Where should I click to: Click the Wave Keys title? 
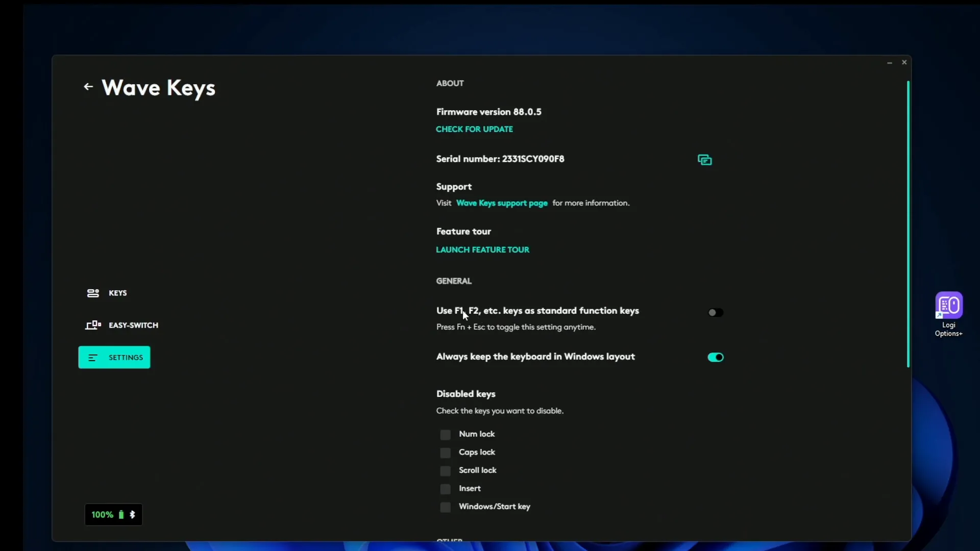point(159,88)
